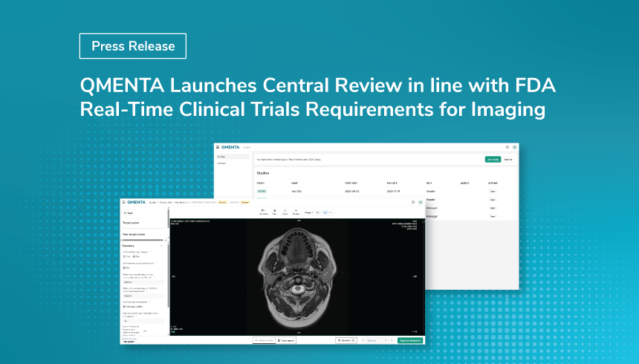Image resolution: width=639 pixels, height=364 pixels.
Task: Click the Join study button
Action: click(493, 160)
